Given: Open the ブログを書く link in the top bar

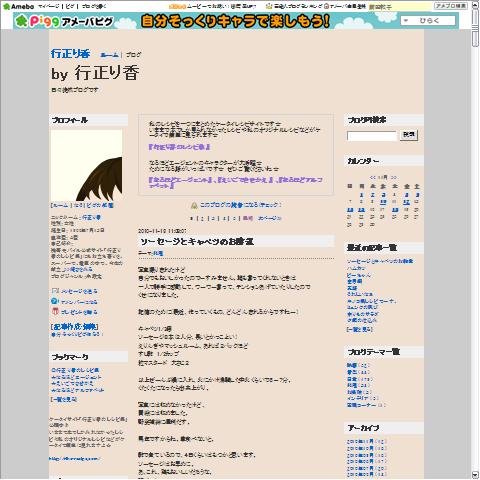Looking at the screenshot, I should 94,6.
